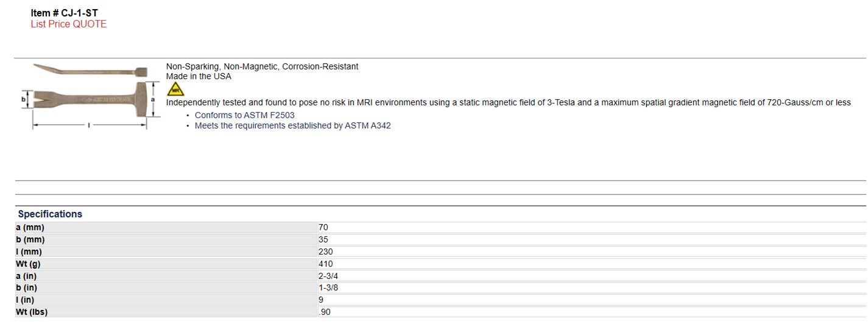Select the value 70 in a (mm) row
Viewport: 868px width, 324px height.
pos(323,227)
